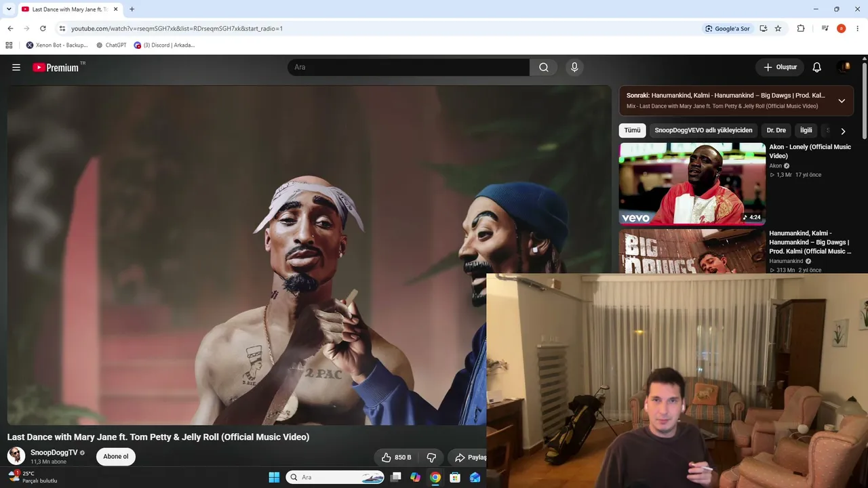The height and width of the screenshot is (488, 868).
Task: Open Outlook taskbar icon
Action: pos(475,477)
